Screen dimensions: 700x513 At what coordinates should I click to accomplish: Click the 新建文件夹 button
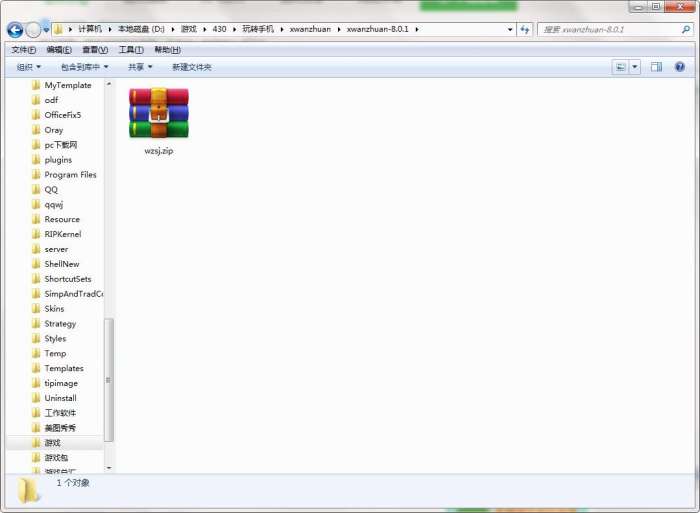[192, 67]
